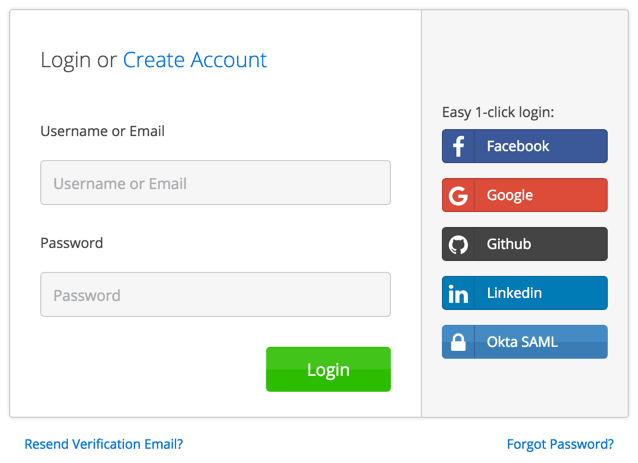Sign in using the Okta SAML text label

tap(522, 342)
